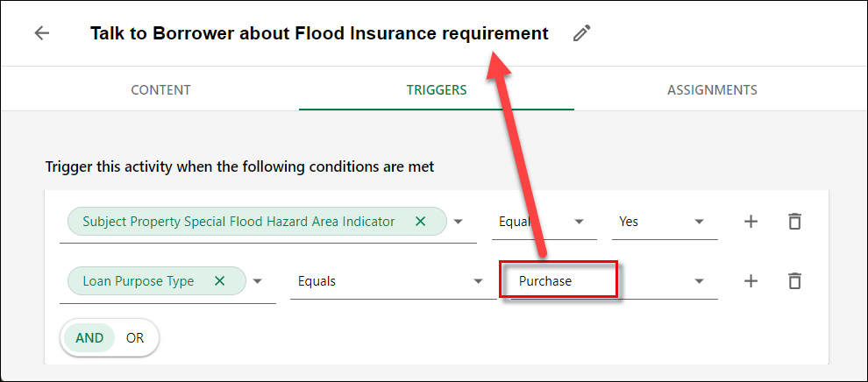The width and height of the screenshot is (868, 382).
Task: Delete the Loan Purpose Type condition row
Action: (794, 281)
